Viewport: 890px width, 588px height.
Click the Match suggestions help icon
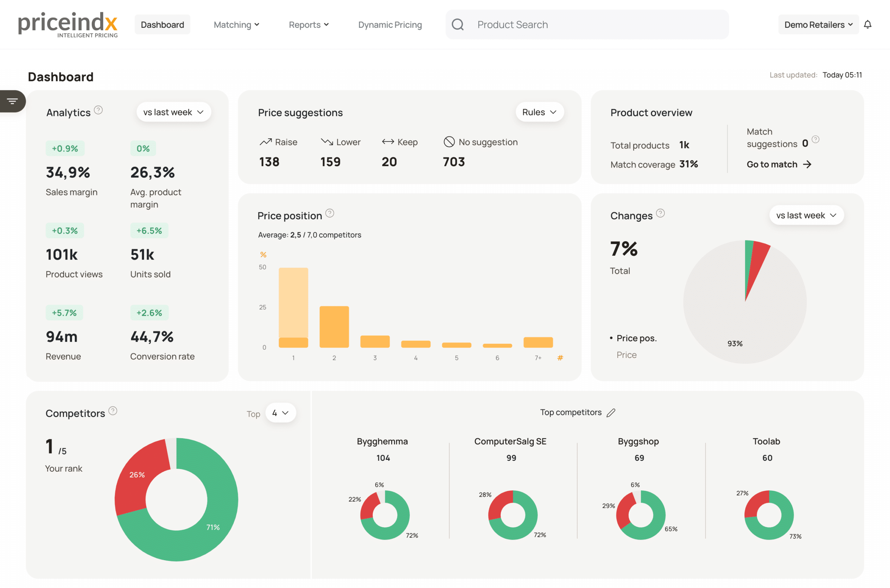[815, 139]
